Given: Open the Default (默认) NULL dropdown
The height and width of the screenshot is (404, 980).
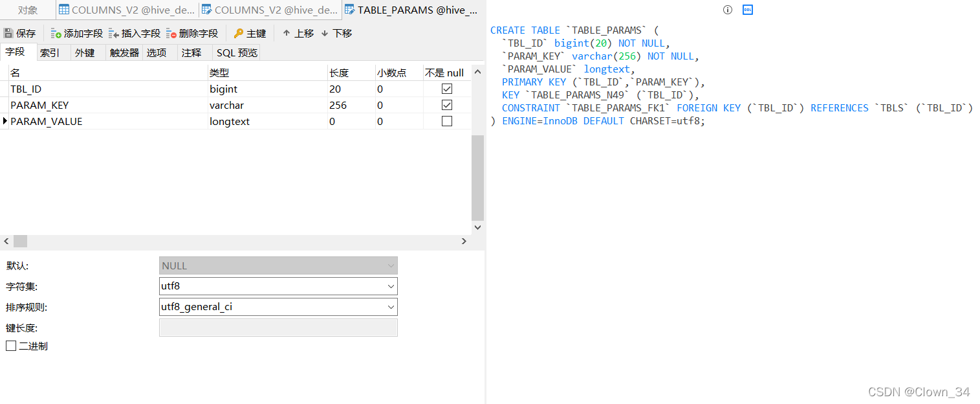Looking at the screenshot, I should click(x=278, y=265).
